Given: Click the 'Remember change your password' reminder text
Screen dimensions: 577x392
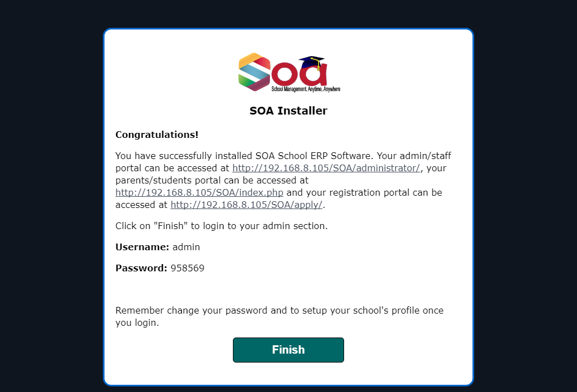Looking at the screenshot, I should (279, 316).
